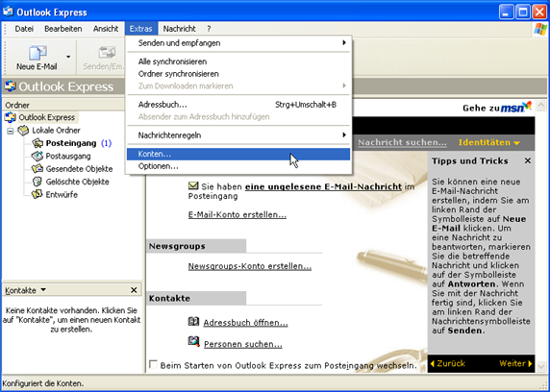
Task: Click the Personen suchen icon
Action: [x=194, y=342]
